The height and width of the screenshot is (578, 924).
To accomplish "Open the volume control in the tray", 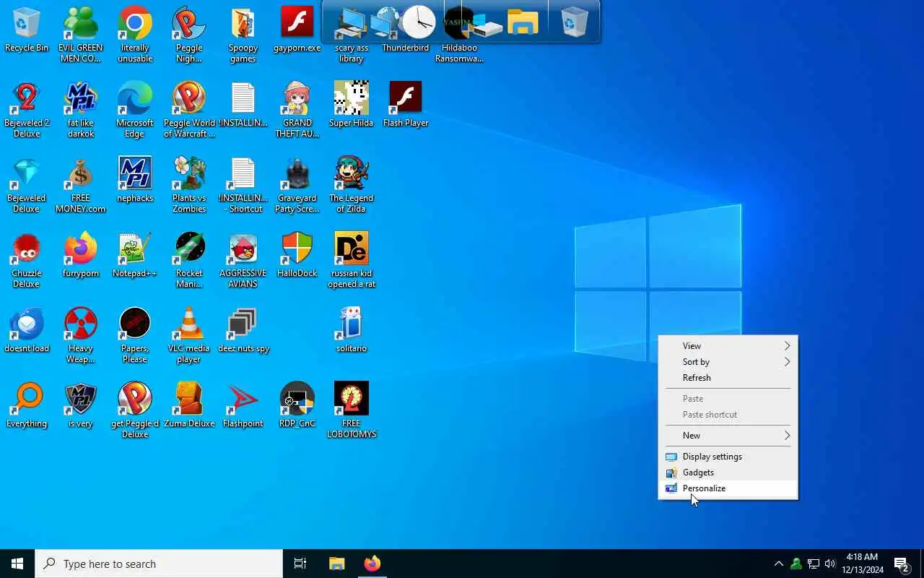I will click(x=830, y=564).
